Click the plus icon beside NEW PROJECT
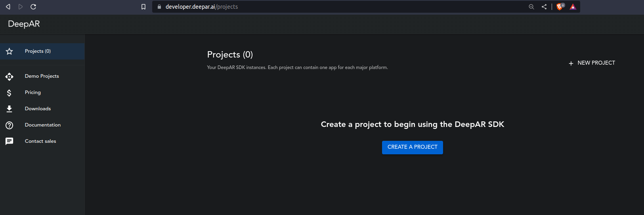This screenshot has height=215, width=644. tap(571, 63)
